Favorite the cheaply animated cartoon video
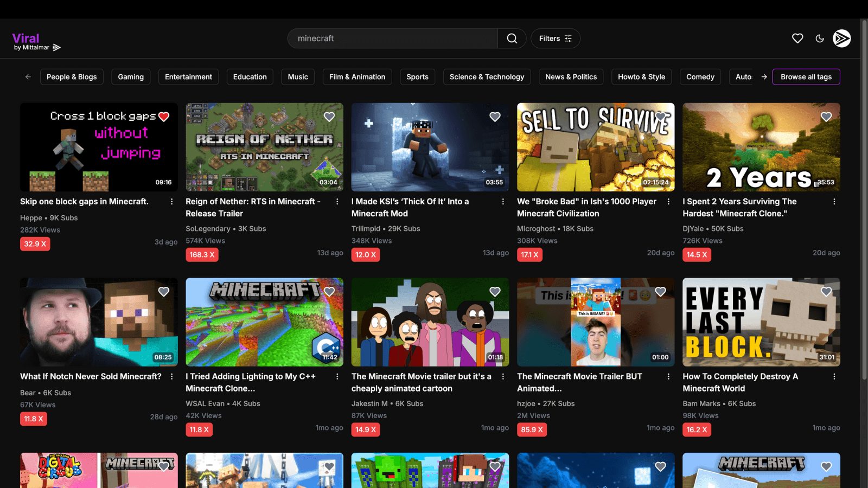Viewport: 868px width, 488px height. point(495,292)
